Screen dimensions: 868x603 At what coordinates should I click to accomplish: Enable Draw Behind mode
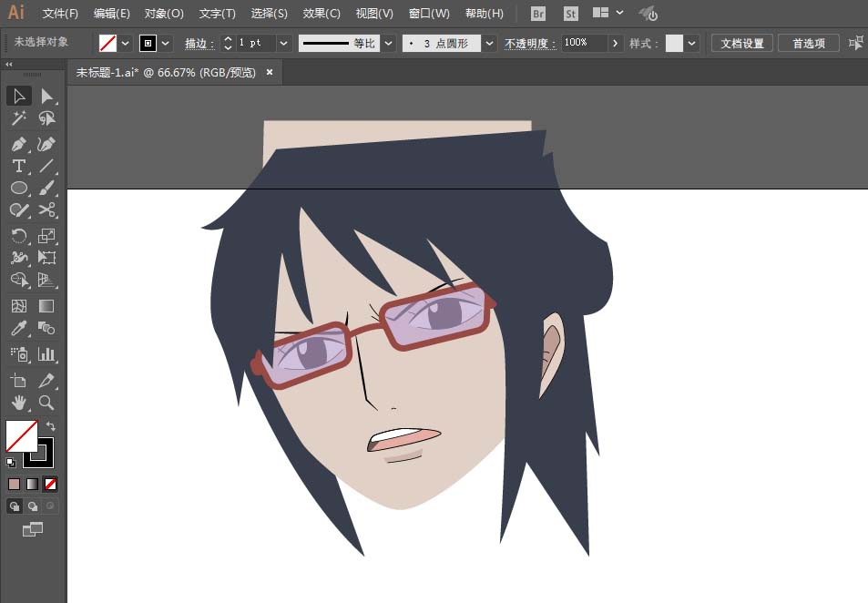click(33, 506)
